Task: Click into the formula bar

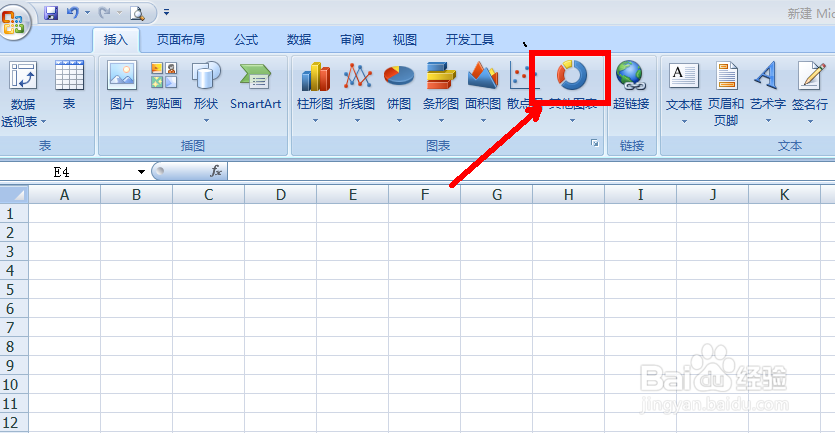Action: [x=531, y=171]
